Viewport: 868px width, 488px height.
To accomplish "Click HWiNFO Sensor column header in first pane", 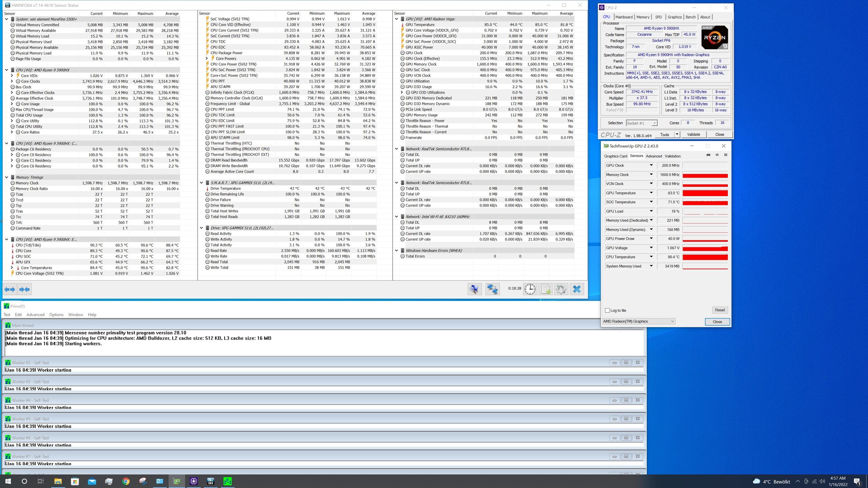I will (x=9, y=14).
